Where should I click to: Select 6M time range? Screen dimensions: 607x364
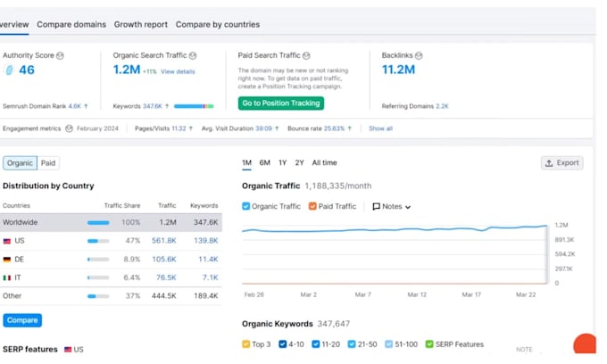265,163
